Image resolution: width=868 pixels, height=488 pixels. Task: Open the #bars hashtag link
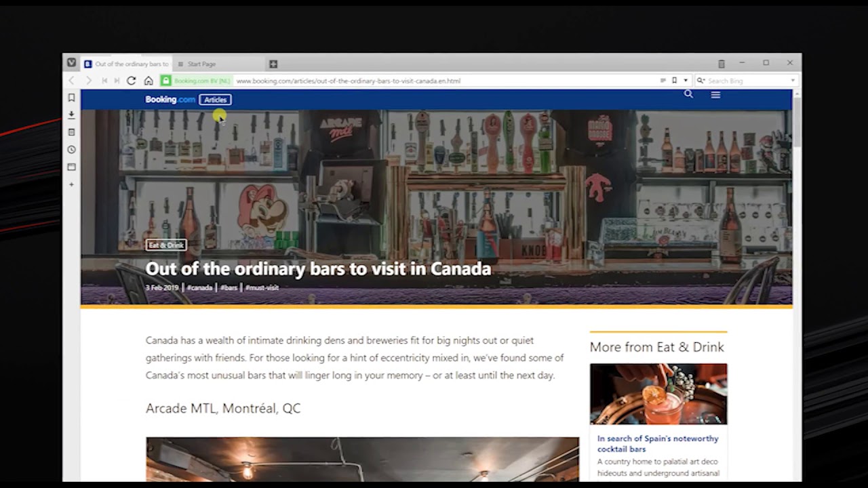coord(229,287)
